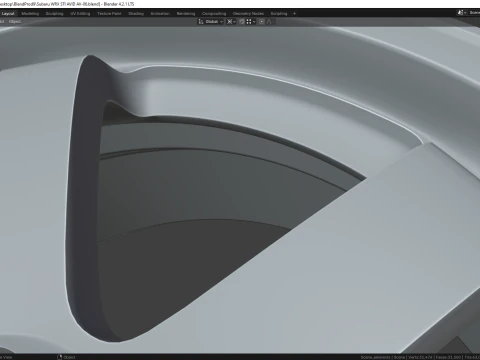Open the Scene selector icon at top right
Viewport: 480px width, 360px height.
click(461, 13)
